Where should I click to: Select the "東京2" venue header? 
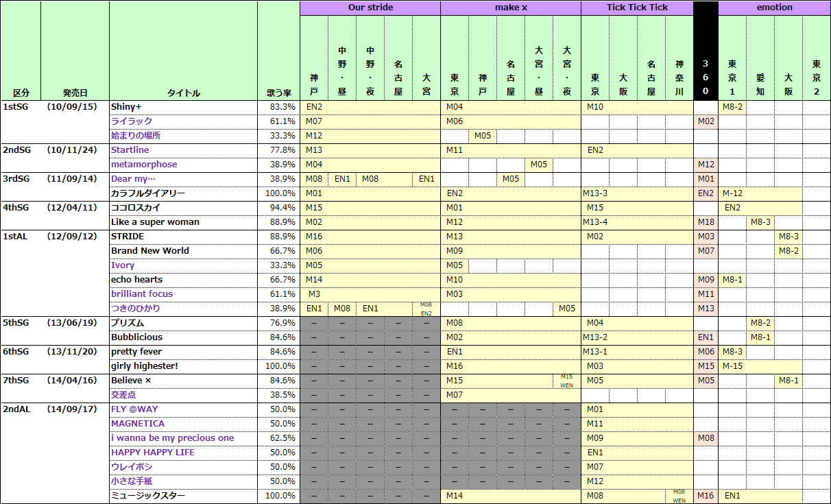pyautogui.click(x=817, y=58)
